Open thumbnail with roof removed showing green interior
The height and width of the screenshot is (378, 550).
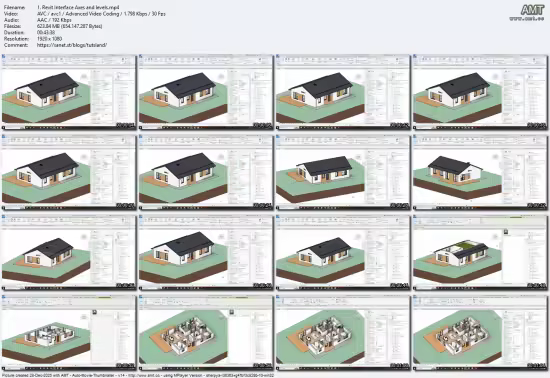tap(480, 252)
